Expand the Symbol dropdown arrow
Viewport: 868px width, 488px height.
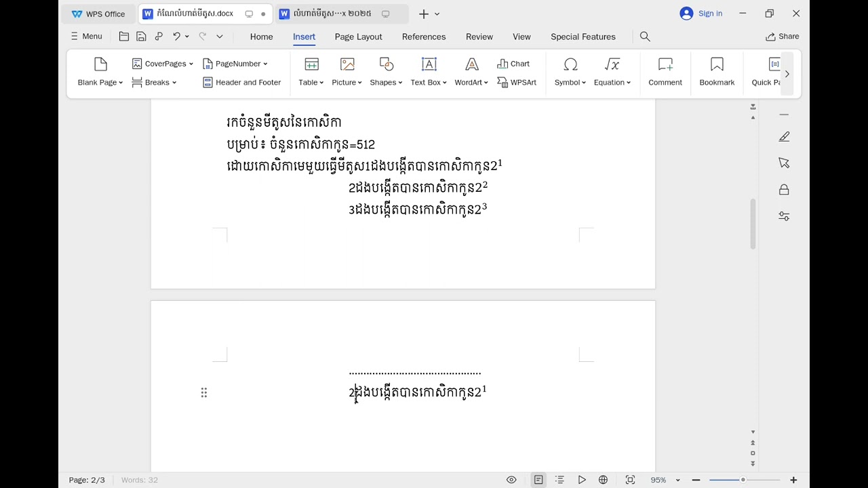click(584, 83)
